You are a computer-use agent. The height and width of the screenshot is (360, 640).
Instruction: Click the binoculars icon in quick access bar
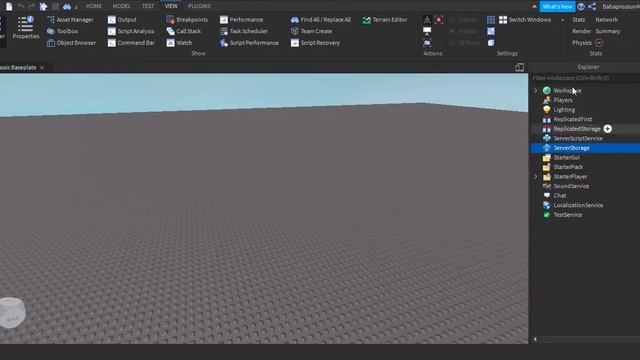(67, 7)
